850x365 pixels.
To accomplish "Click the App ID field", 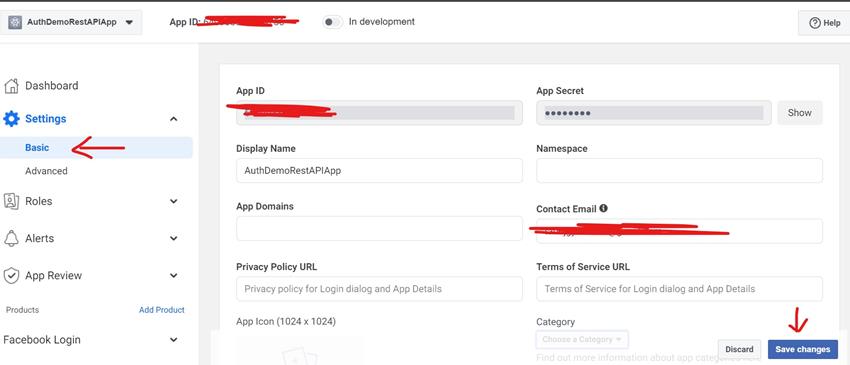I will point(379,113).
